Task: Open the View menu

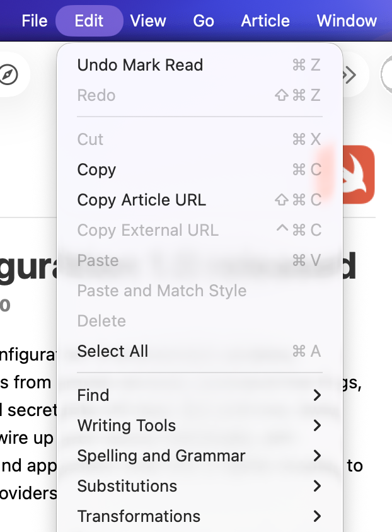Action: point(148,21)
